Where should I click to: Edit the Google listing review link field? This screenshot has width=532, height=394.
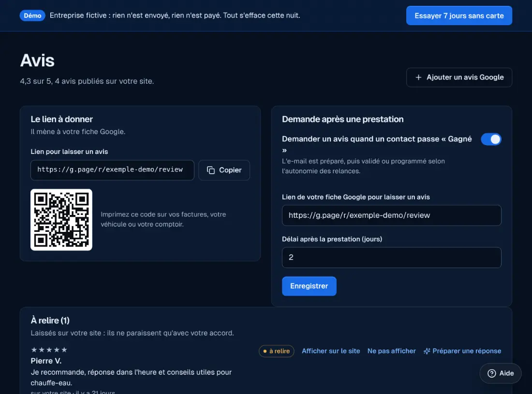(392, 215)
